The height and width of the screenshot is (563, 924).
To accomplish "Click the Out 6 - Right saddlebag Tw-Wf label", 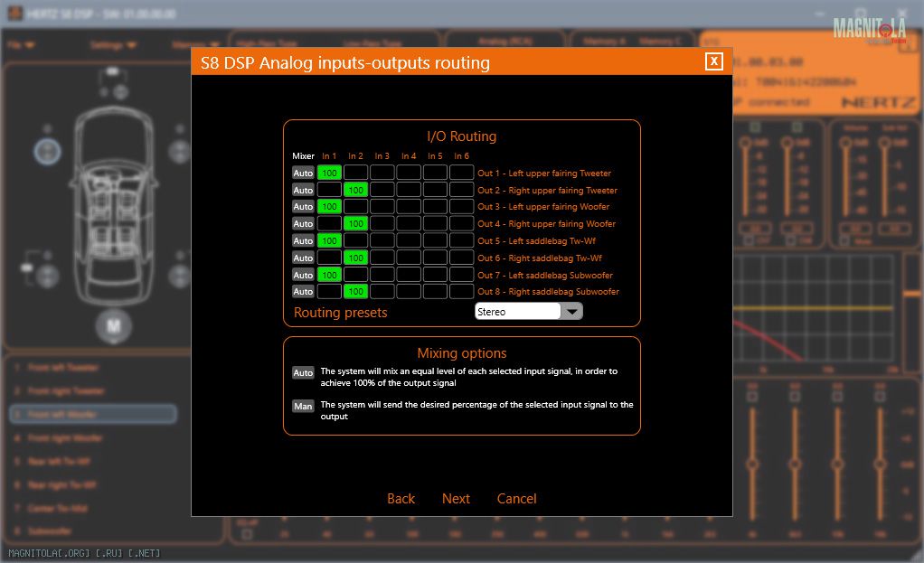I will click(x=540, y=258).
